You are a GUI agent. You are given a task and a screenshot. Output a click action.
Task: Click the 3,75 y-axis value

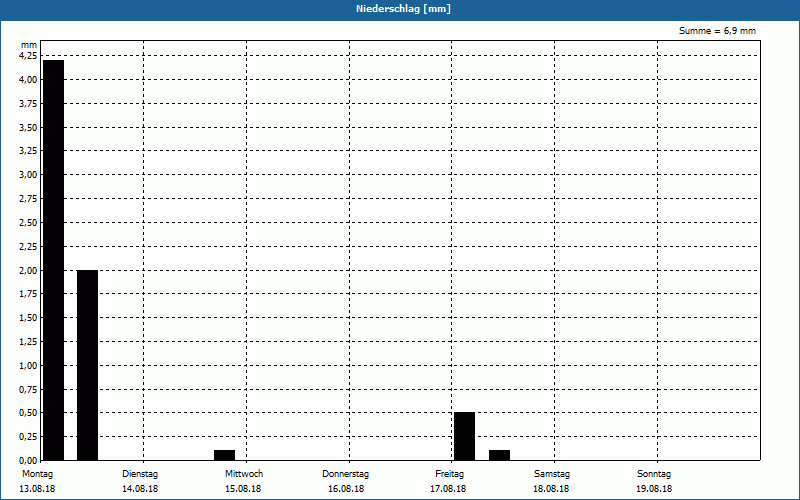coord(28,104)
